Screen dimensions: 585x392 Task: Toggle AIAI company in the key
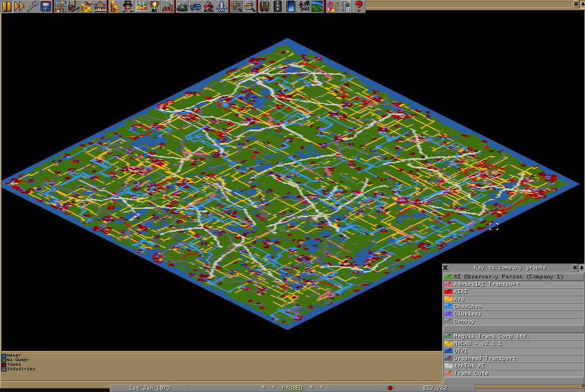click(513, 292)
